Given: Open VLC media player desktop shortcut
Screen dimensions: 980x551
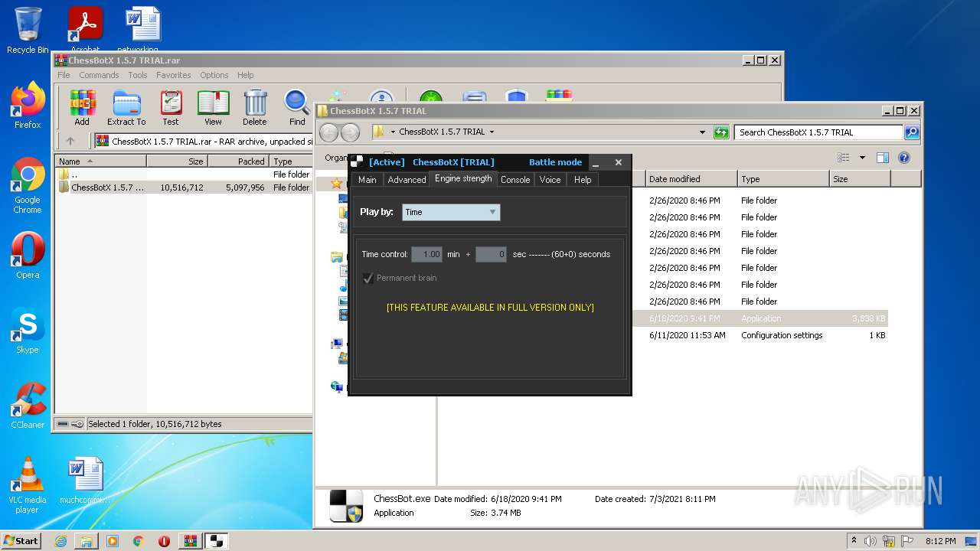Looking at the screenshot, I should (x=28, y=485).
